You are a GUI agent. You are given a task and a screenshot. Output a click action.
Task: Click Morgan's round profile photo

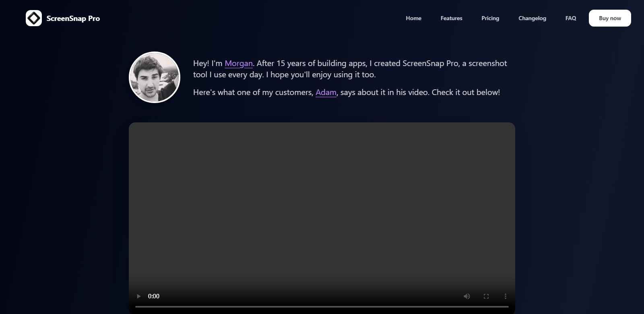point(155,77)
